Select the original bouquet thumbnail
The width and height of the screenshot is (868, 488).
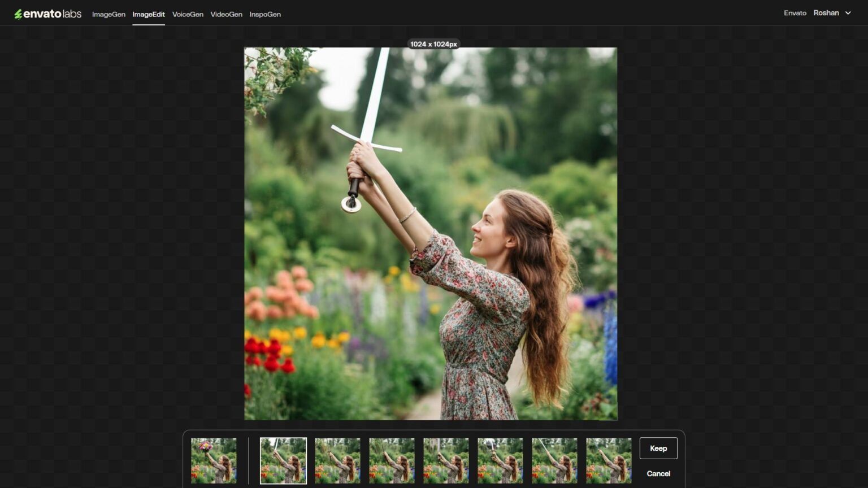point(214,460)
